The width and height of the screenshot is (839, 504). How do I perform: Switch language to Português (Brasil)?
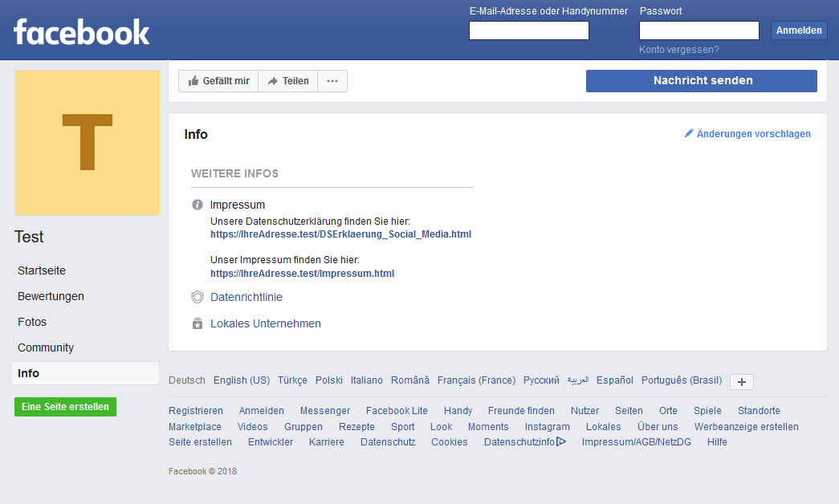682,380
